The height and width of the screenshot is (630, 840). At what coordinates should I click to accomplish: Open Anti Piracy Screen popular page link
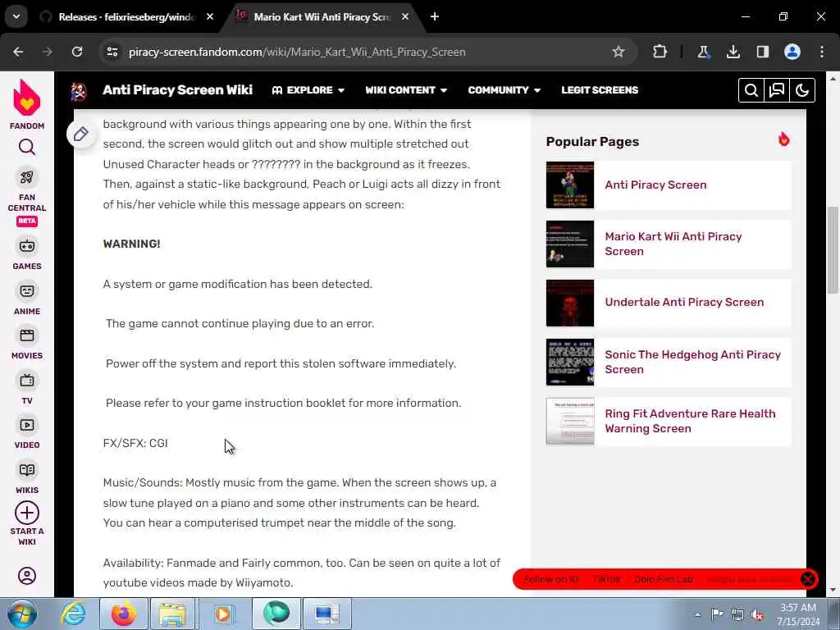tap(655, 185)
